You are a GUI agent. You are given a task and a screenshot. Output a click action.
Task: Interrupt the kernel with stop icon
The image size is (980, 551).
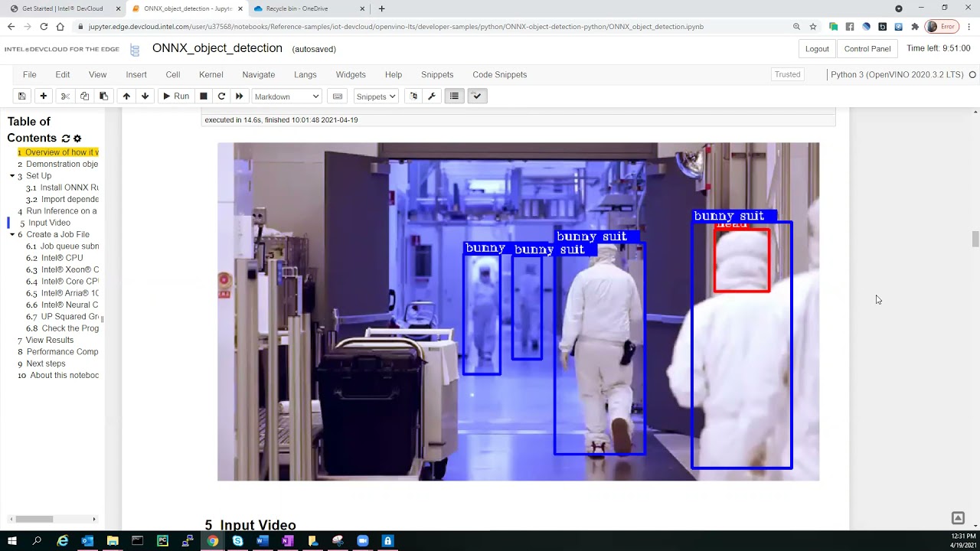204,96
